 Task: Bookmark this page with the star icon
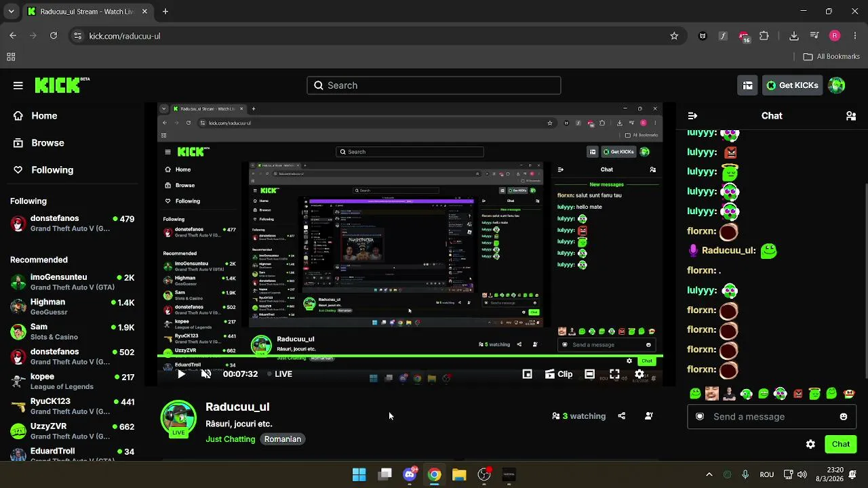pyautogui.click(x=674, y=36)
